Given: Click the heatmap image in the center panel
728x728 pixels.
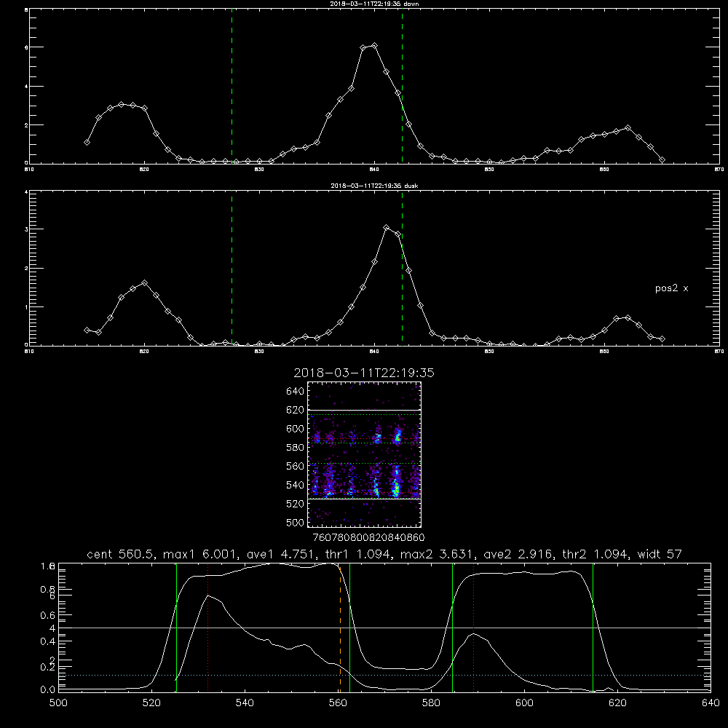Looking at the screenshot, I should (364, 454).
